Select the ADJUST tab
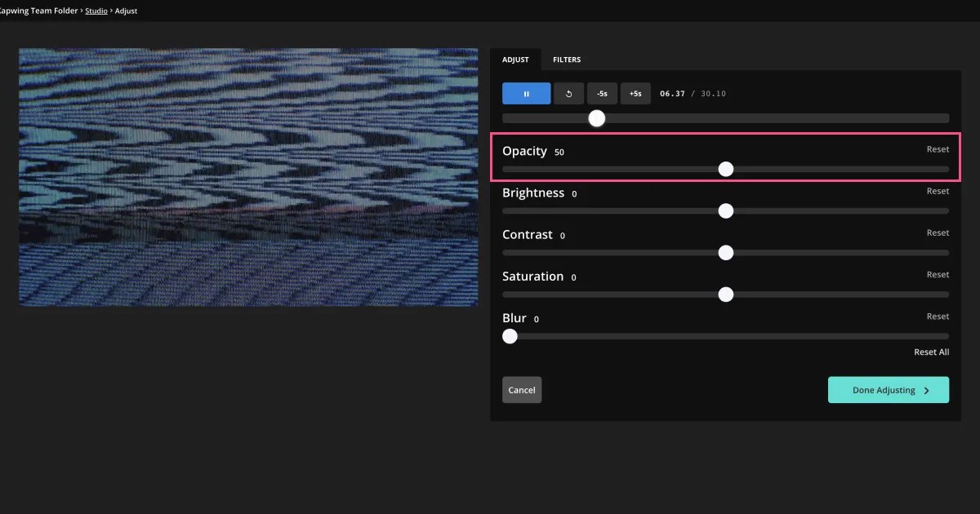 [x=515, y=60]
